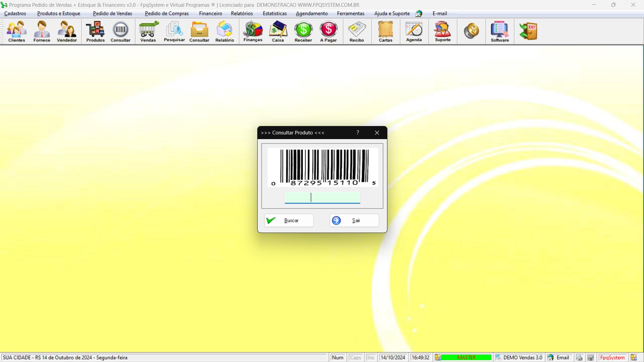Viewport: 644px width, 362px height.
Task: Restore down the main application window
Action: [x=613, y=5]
